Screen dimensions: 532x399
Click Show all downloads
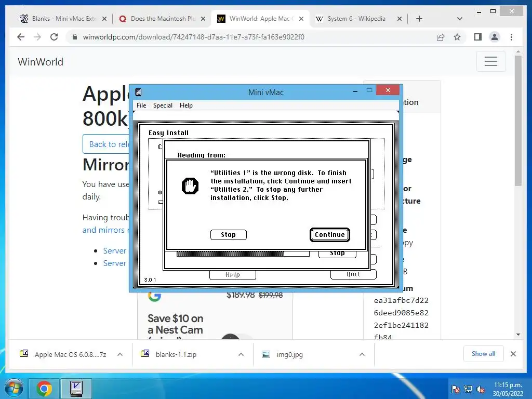click(x=484, y=354)
